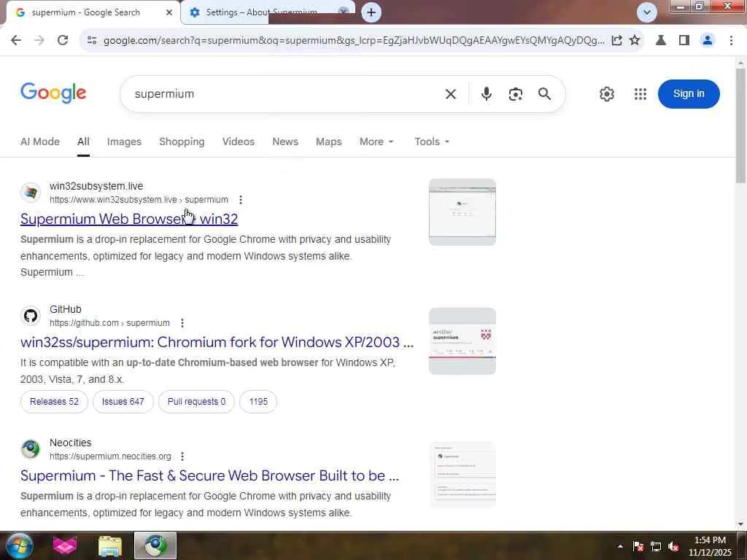747x560 pixels.
Task: Show hidden tray icons arrow
Action: pos(620,546)
